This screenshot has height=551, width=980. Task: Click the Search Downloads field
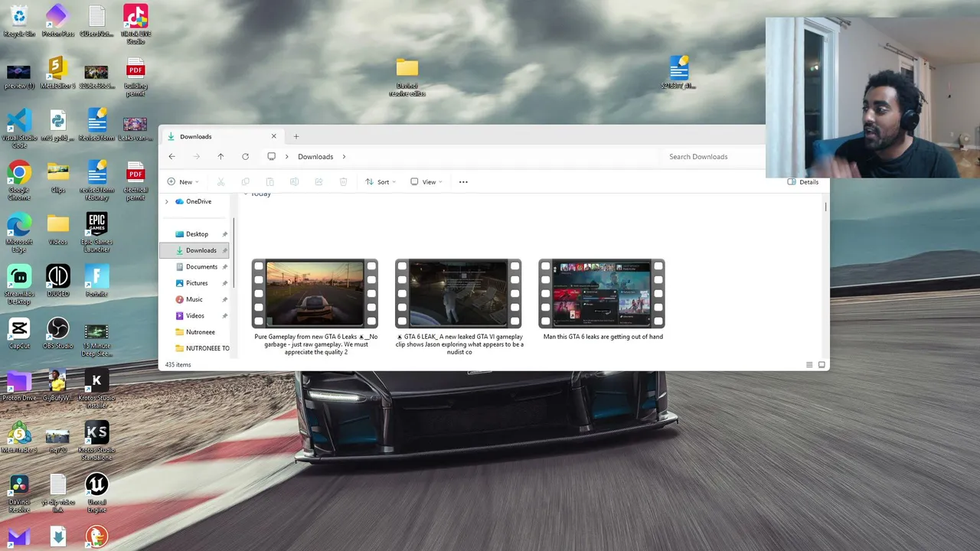712,157
